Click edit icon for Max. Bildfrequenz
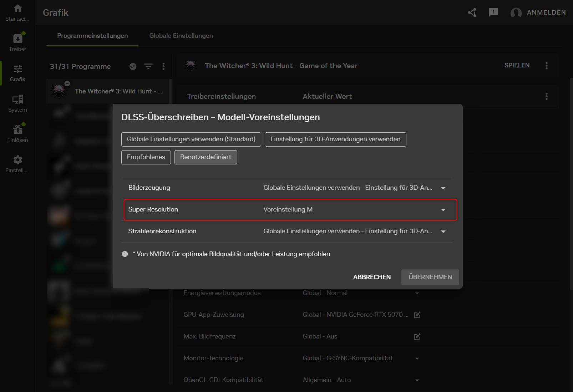Image resolution: width=573 pixels, height=392 pixels. (x=417, y=336)
